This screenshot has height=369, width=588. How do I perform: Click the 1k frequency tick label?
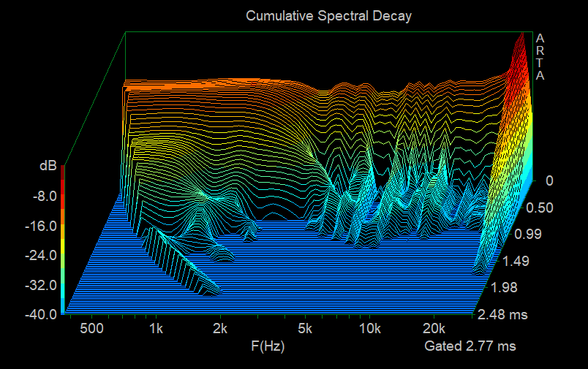(155, 329)
